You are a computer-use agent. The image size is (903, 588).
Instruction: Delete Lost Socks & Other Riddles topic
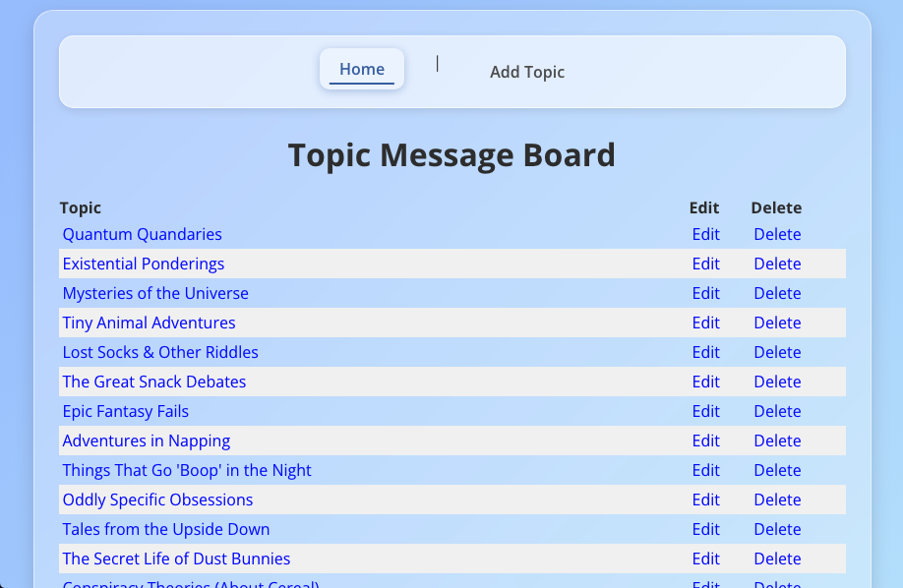pos(777,352)
